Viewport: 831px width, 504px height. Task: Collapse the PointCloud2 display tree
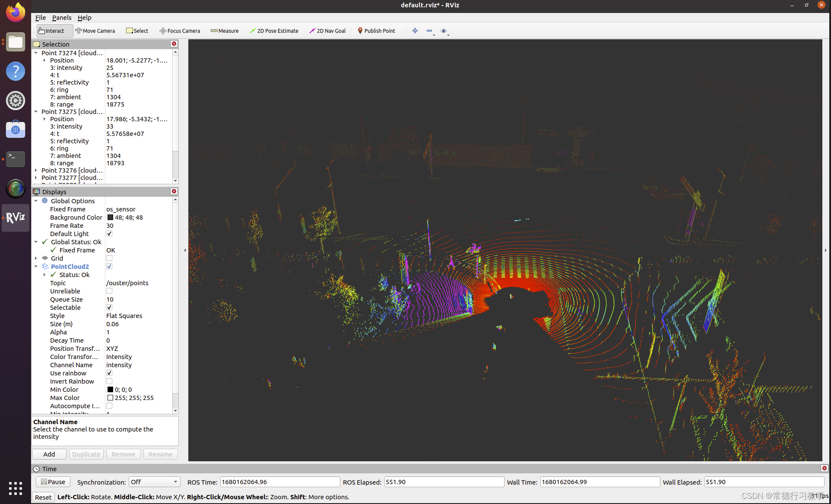36,267
